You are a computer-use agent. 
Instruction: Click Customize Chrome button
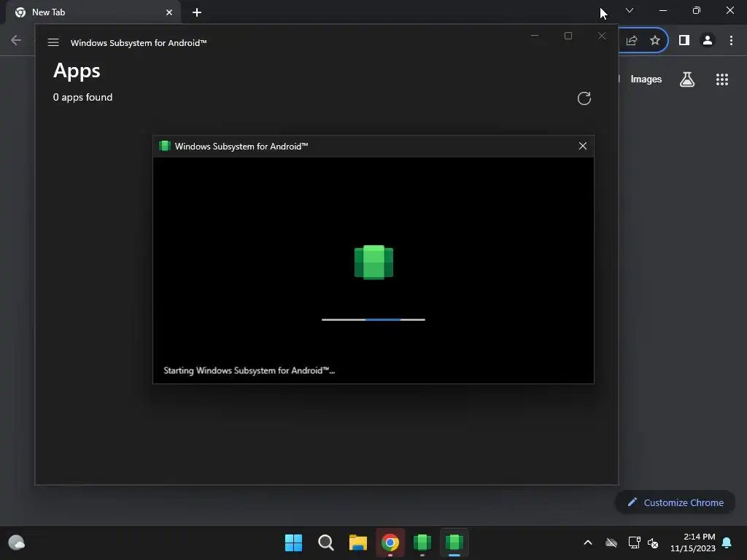[x=675, y=502]
